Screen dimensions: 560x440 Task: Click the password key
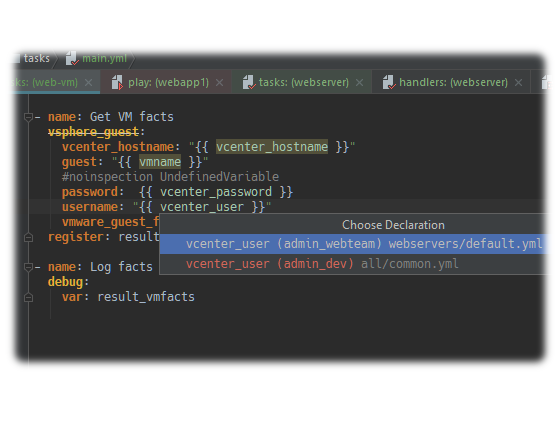click(90, 192)
